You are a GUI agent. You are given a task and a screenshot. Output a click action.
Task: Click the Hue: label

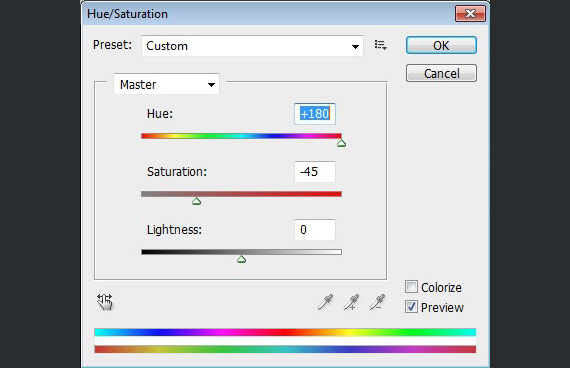160,114
